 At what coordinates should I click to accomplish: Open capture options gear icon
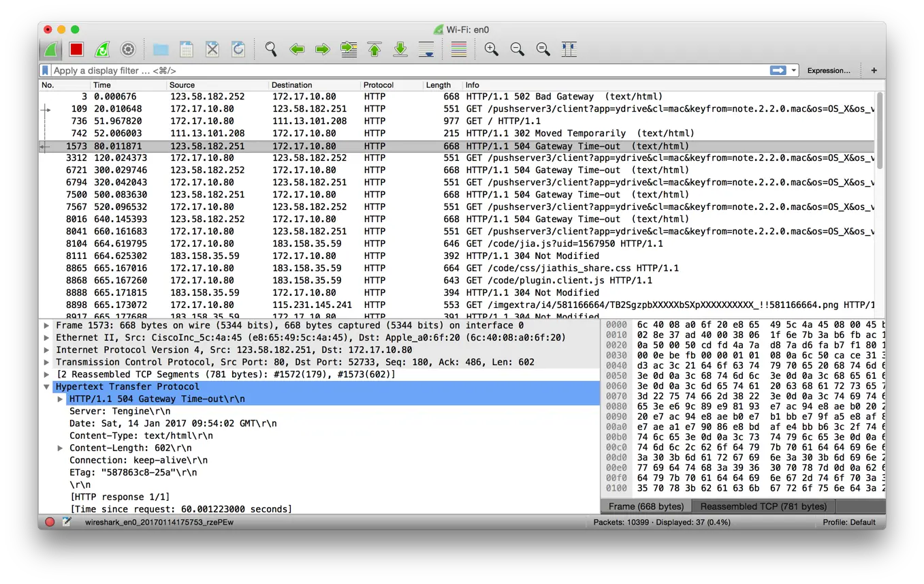[x=128, y=49]
